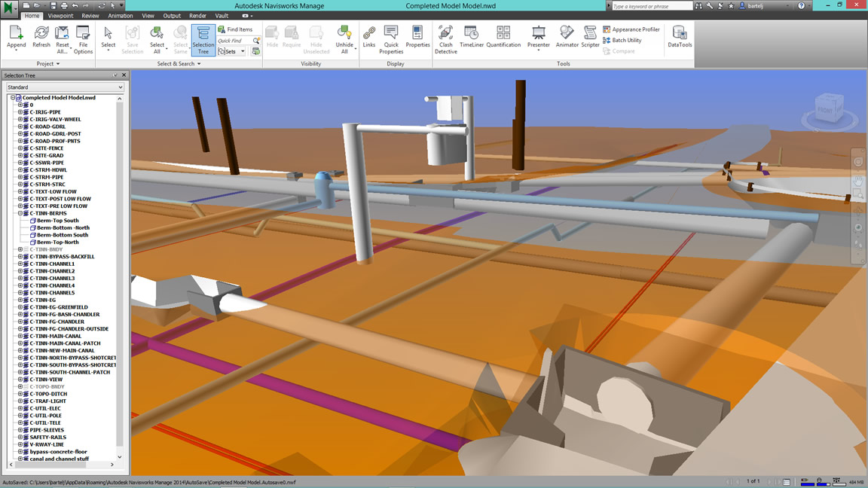Viewport: 868px width, 488px height.
Task: Click in the Quick Find field
Action: [235, 41]
